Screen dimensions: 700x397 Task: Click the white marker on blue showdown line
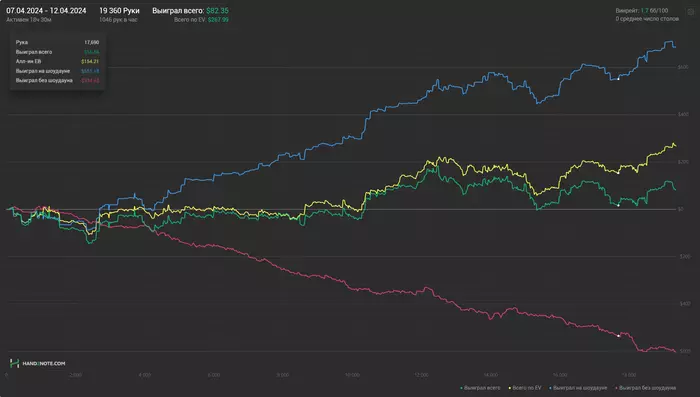tap(618, 79)
